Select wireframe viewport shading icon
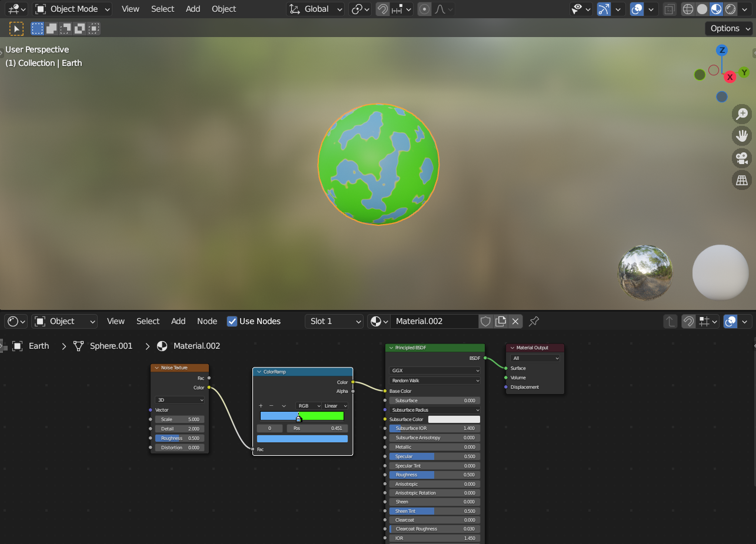 click(x=688, y=9)
